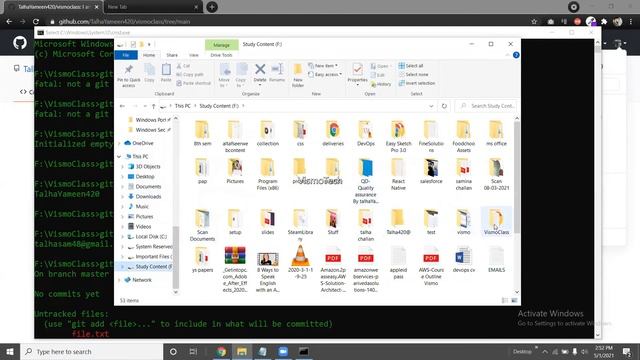This screenshot has width=640, height=360.
Task: Open the Easy access dropdown
Action: [325, 75]
